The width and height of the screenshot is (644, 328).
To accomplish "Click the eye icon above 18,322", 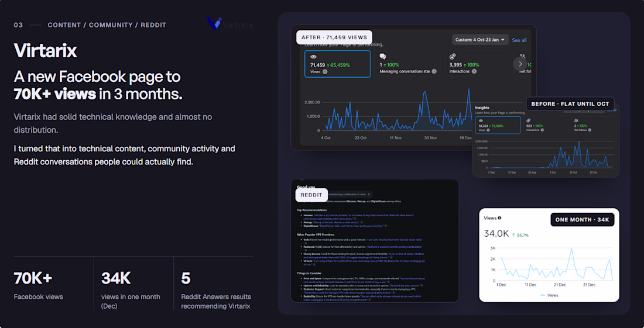I will [x=481, y=120].
